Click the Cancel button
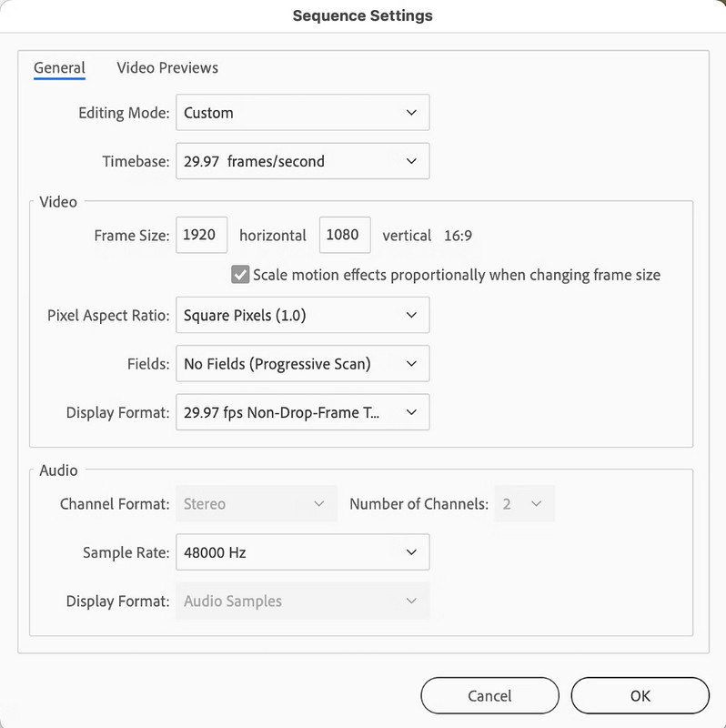This screenshot has height=728, width=726. [x=489, y=695]
